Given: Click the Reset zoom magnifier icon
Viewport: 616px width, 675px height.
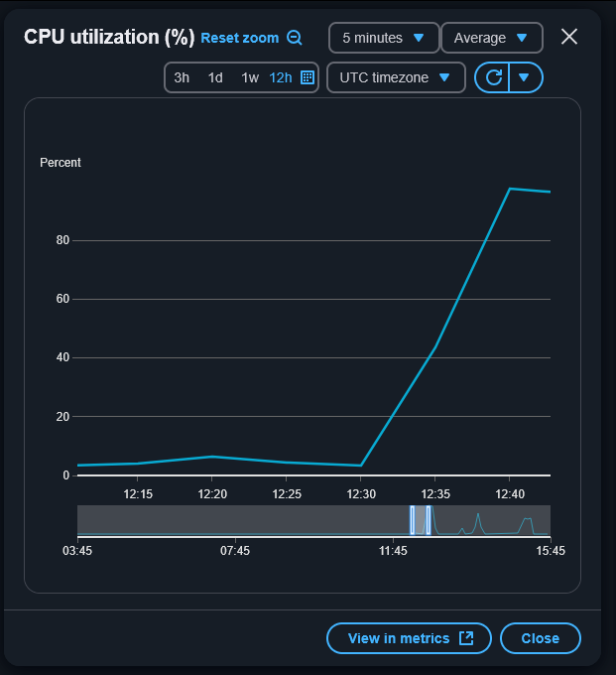Looking at the screenshot, I should (295, 38).
